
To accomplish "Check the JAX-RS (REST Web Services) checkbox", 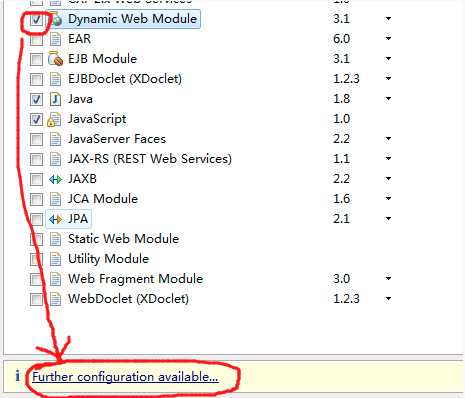I will pos(36,159).
